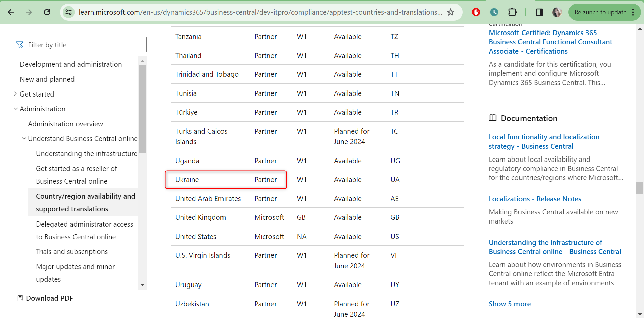Reload the current page
644x318 pixels.
[47, 12]
